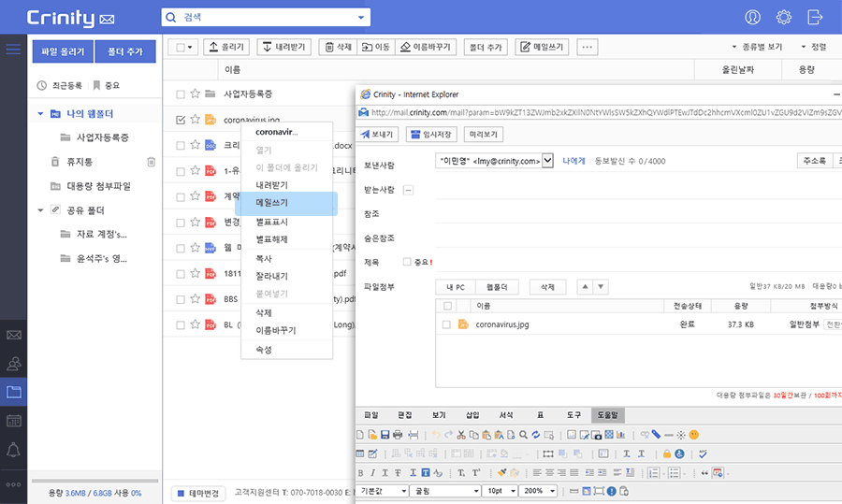Check select-all box in attachment list header
842x504 pixels.
[447, 306]
